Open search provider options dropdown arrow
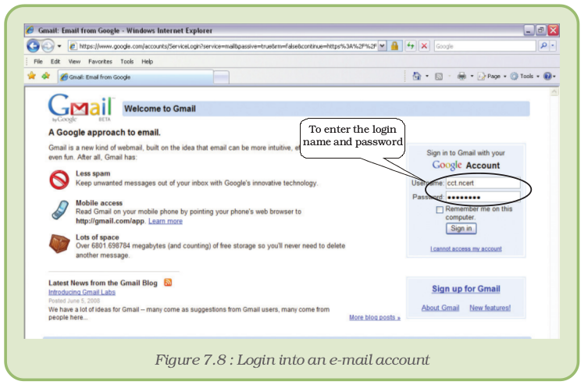The width and height of the screenshot is (588, 385). pos(553,46)
